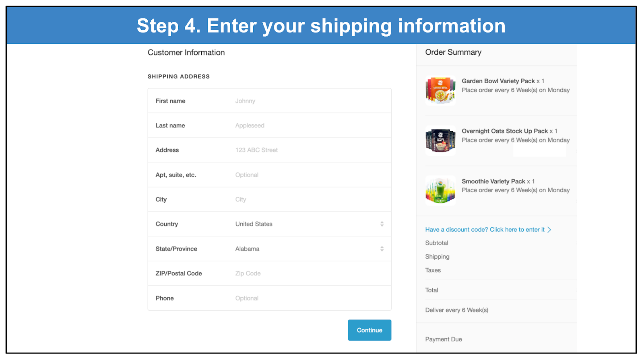Click the Garden Bowl Variety Pack title
Screen dimensions: 644x362
tap(498, 81)
